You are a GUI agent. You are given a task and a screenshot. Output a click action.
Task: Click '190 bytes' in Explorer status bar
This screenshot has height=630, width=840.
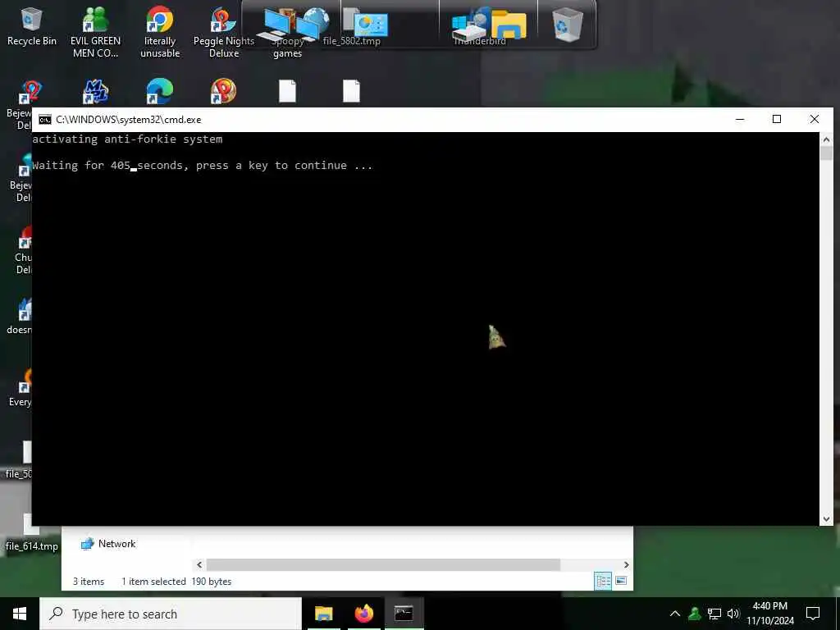tap(211, 582)
